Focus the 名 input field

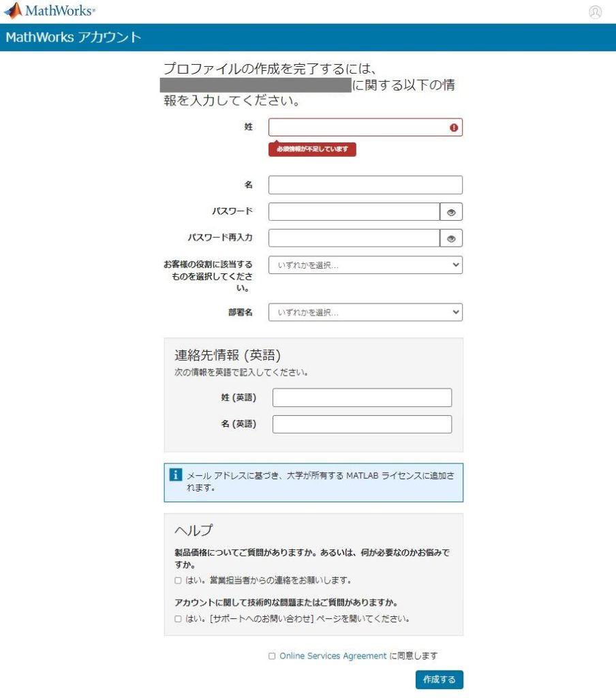pyautogui.click(x=365, y=185)
